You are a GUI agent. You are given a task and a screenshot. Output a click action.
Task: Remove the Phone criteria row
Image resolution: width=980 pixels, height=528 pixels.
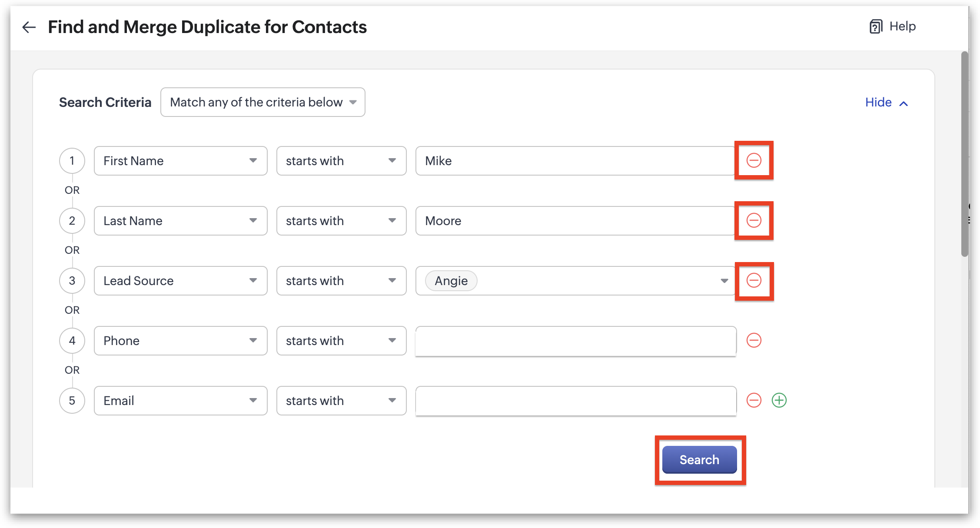click(x=754, y=340)
